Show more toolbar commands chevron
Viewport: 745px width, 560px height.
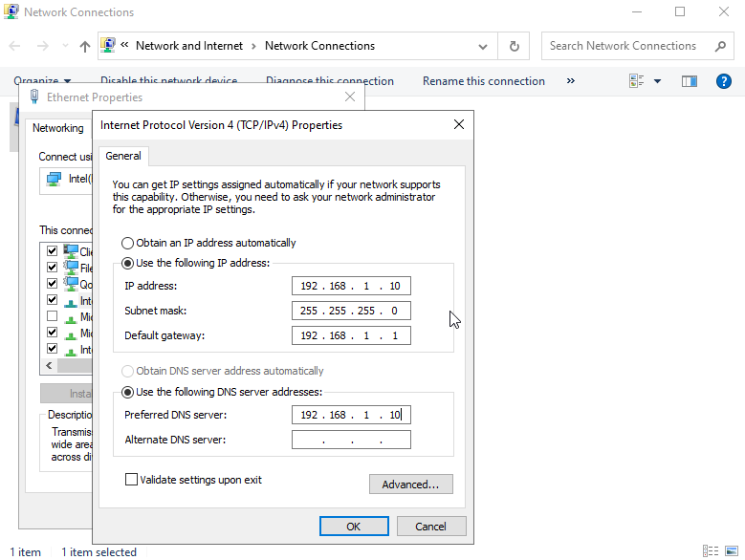[x=571, y=81]
